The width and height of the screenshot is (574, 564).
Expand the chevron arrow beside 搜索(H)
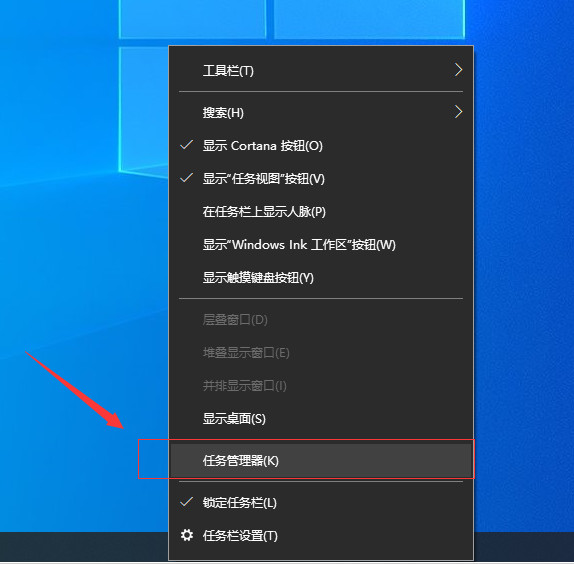[x=458, y=112]
